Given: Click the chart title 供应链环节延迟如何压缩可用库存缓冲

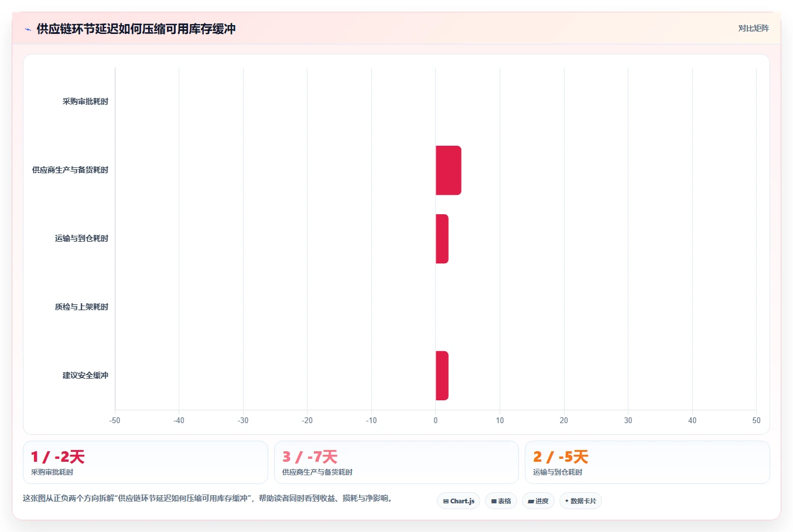Looking at the screenshot, I should 136,29.
